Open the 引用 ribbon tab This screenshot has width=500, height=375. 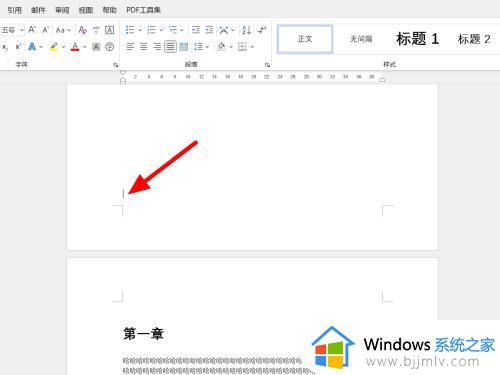pos(15,10)
